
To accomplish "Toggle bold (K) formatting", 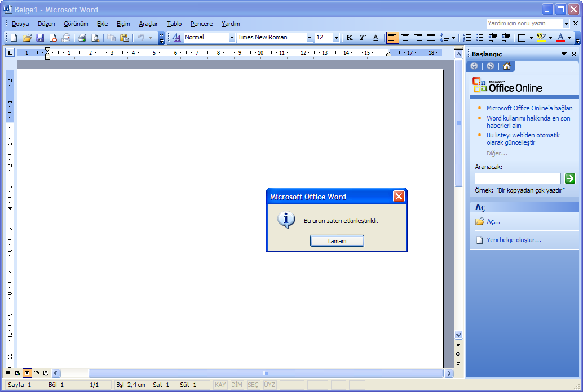I will [350, 38].
